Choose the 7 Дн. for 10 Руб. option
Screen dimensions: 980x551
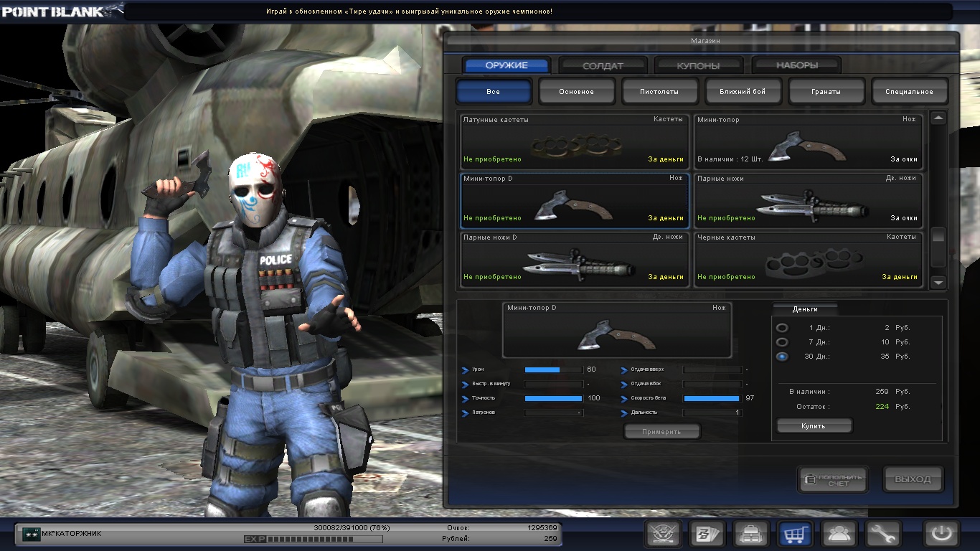tap(782, 342)
